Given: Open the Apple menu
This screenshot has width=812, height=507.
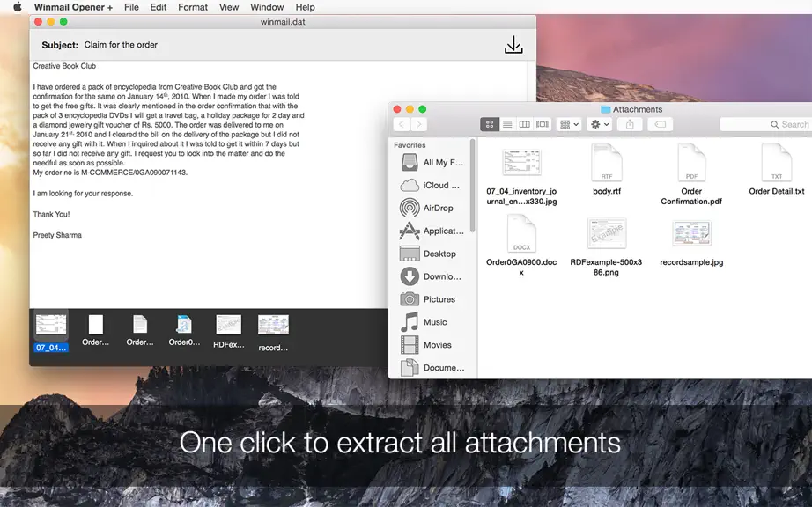Looking at the screenshot, I should (x=17, y=7).
